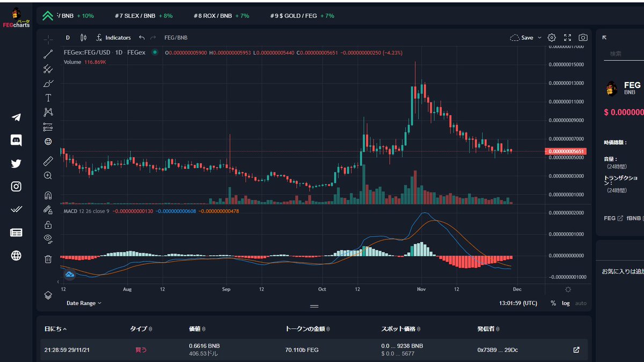Viewport: 644px width, 362px height.
Task: Toggle percent scale mode
Action: 553,303
